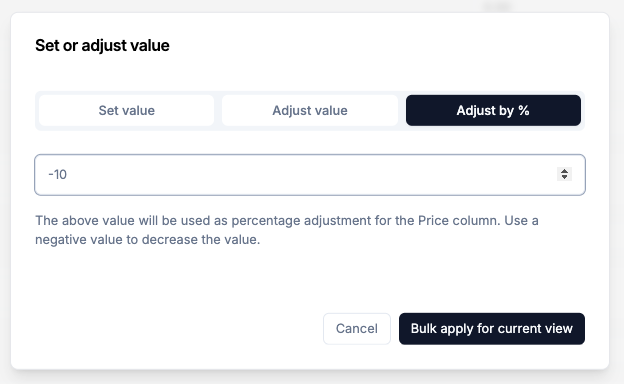Click Bulk apply for current view
The image size is (624, 384).
click(x=491, y=329)
